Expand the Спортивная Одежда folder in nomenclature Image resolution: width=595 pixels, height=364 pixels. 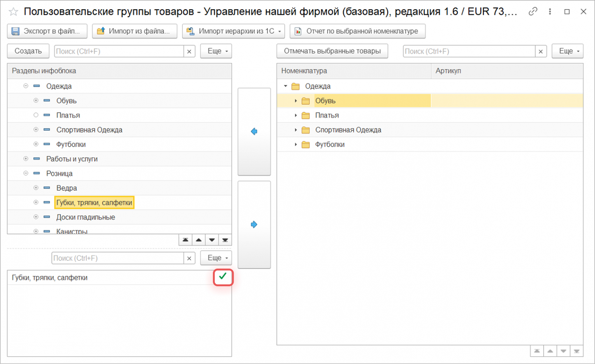click(296, 130)
